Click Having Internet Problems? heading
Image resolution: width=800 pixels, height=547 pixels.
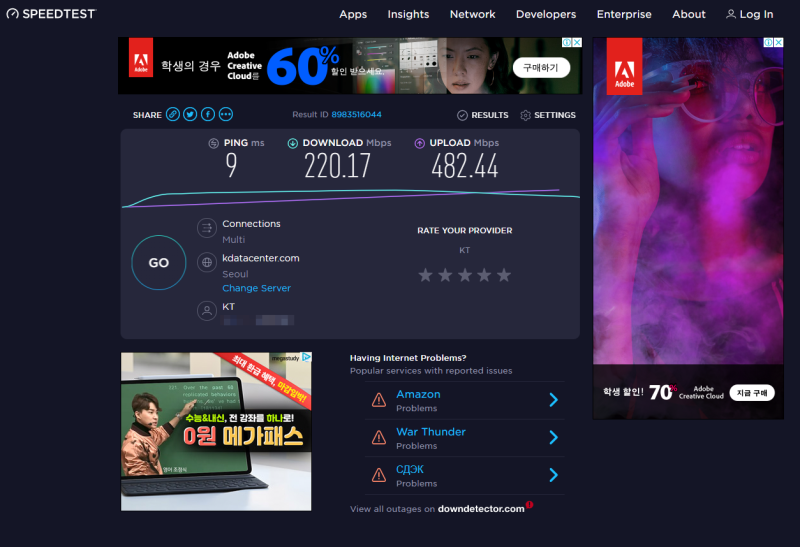pos(408,358)
